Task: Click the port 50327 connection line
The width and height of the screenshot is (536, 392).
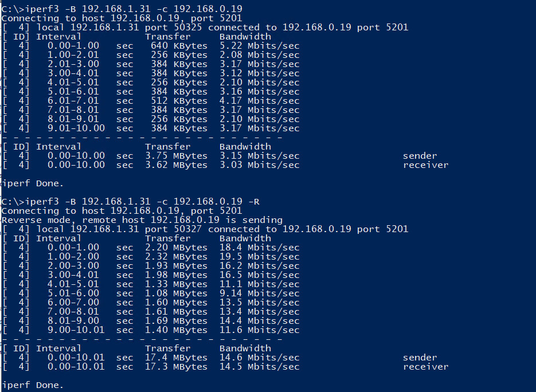Action: point(205,229)
